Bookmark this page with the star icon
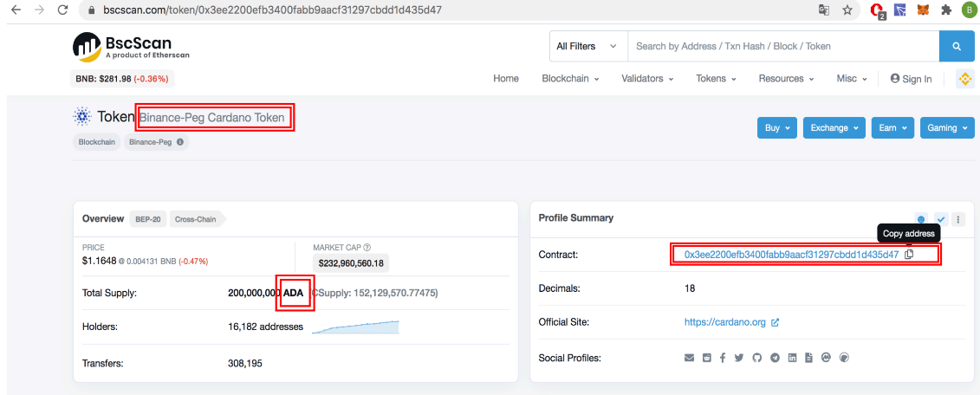980x395 pixels. point(847,10)
